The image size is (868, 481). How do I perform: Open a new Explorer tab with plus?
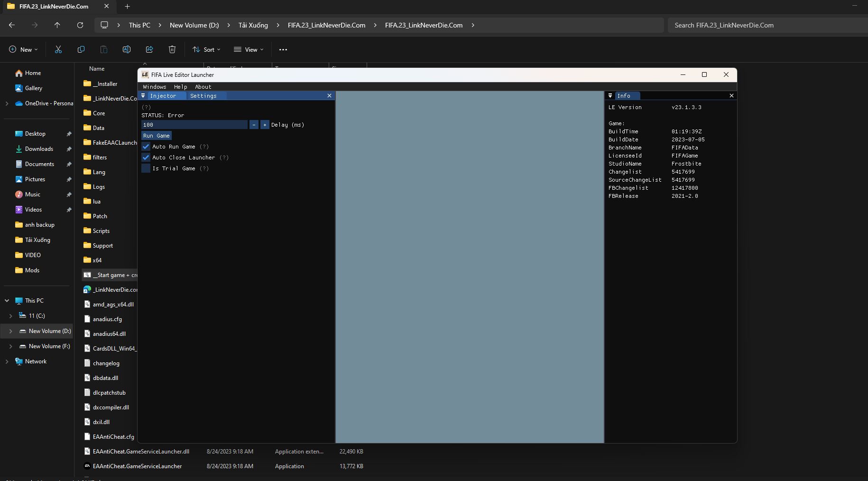pyautogui.click(x=127, y=7)
